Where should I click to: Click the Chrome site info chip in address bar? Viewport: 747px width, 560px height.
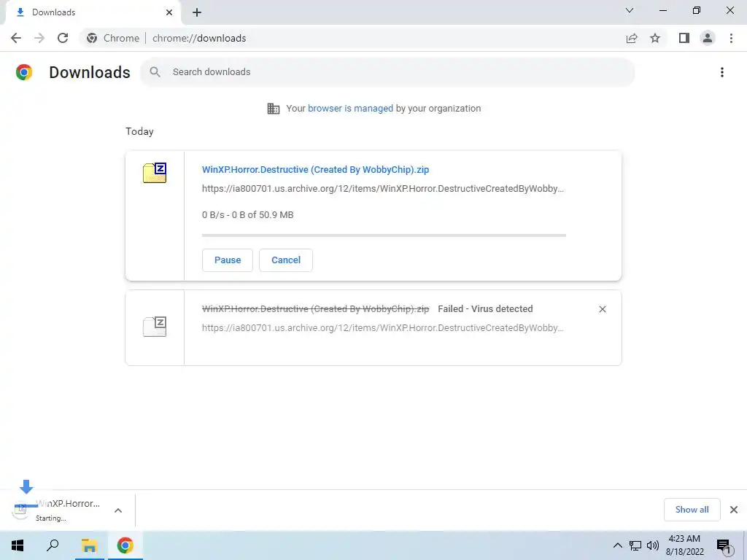[113, 38]
